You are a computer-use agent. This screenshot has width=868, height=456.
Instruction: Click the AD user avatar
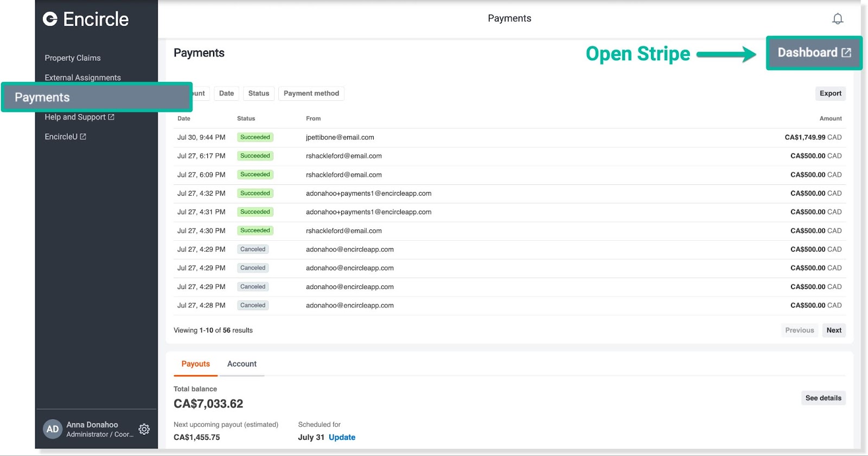[x=53, y=429]
